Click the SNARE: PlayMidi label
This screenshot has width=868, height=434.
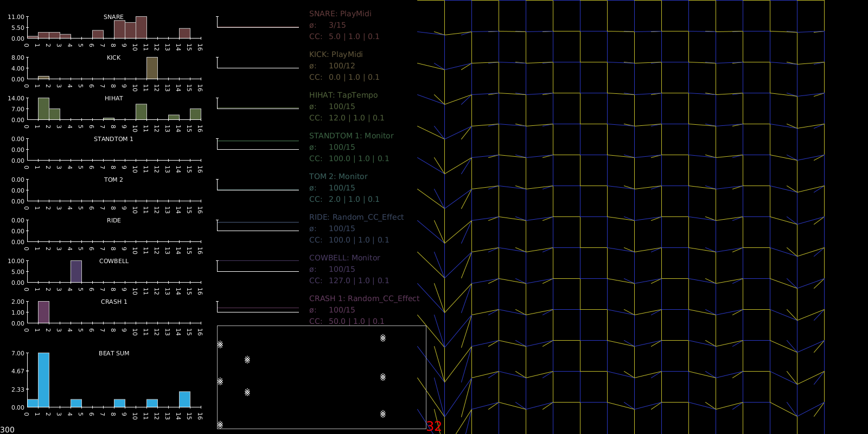point(340,14)
